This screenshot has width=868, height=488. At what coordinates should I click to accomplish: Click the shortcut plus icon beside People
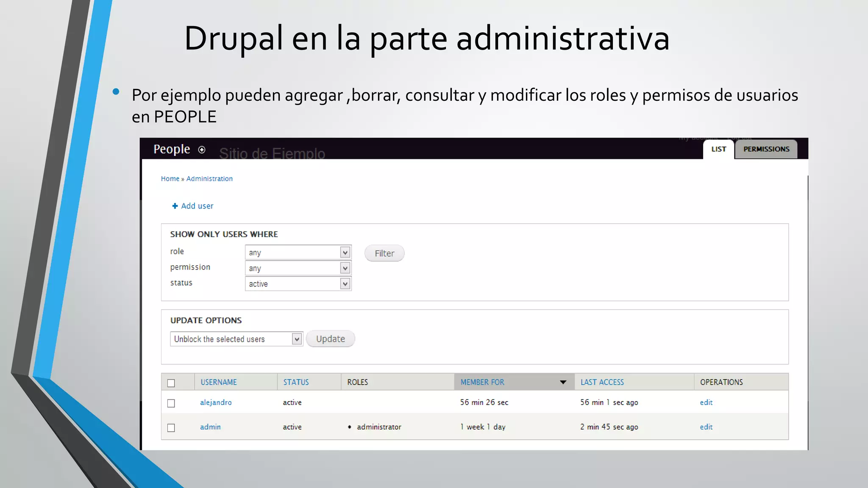[202, 150]
